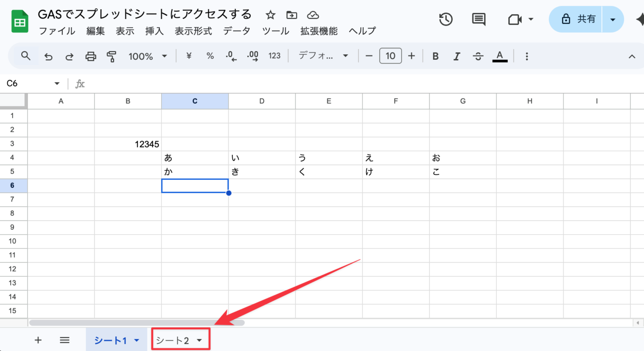Switch to the シート2 tab
Viewport: 644px width, 351px height.
point(173,340)
